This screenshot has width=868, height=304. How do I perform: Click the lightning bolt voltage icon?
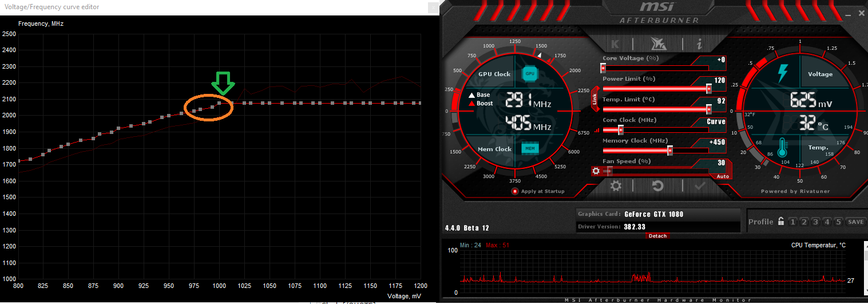click(783, 73)
